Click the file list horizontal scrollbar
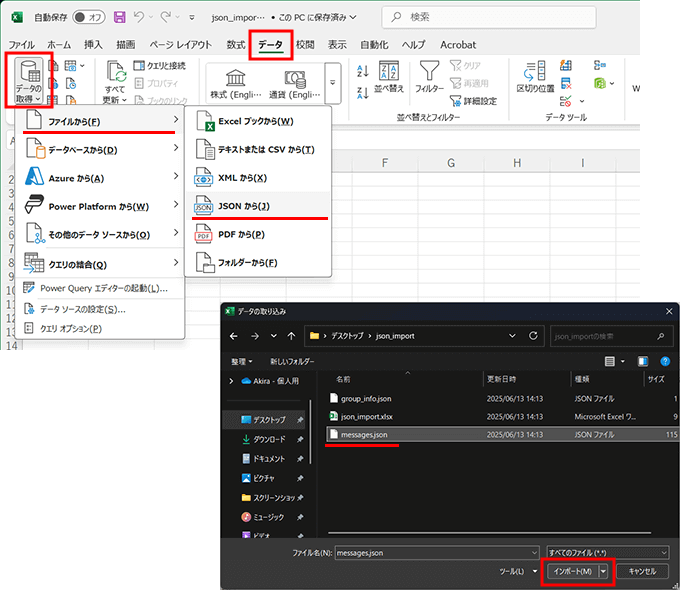 pyautogui.click(x=490, y=532)
